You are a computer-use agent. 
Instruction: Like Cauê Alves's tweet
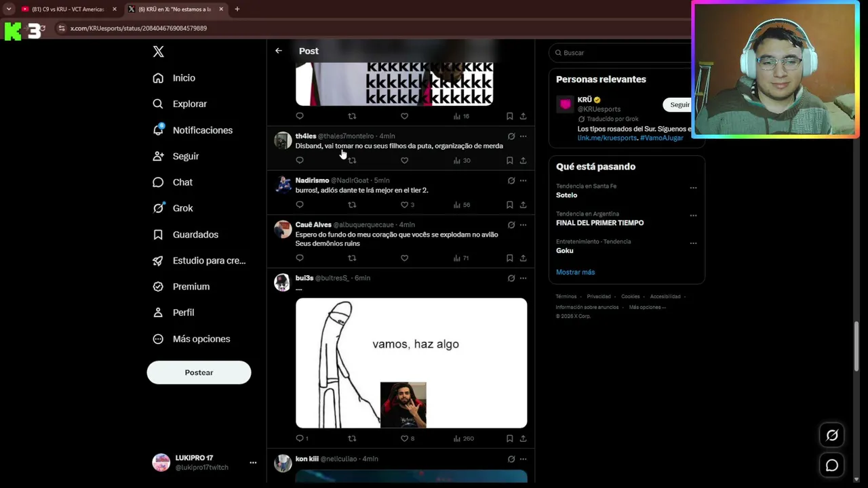point(404,258)
